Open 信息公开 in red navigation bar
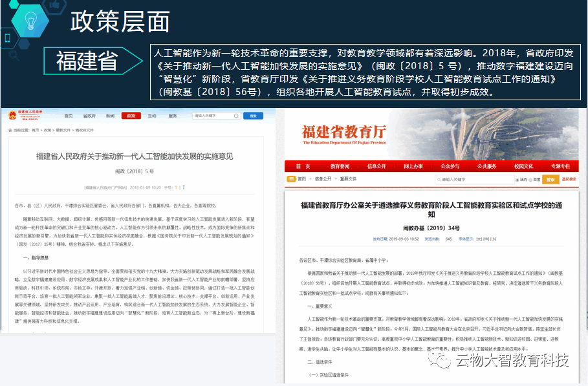Image resolution: width=588 pixels, height=386 pixels. click(376, 166)
